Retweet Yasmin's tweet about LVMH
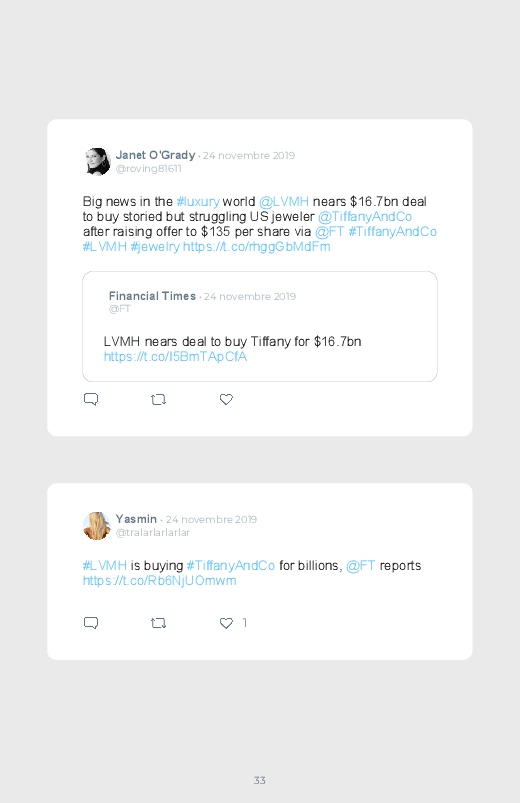The image size is (520, 803). click(158, 623)
